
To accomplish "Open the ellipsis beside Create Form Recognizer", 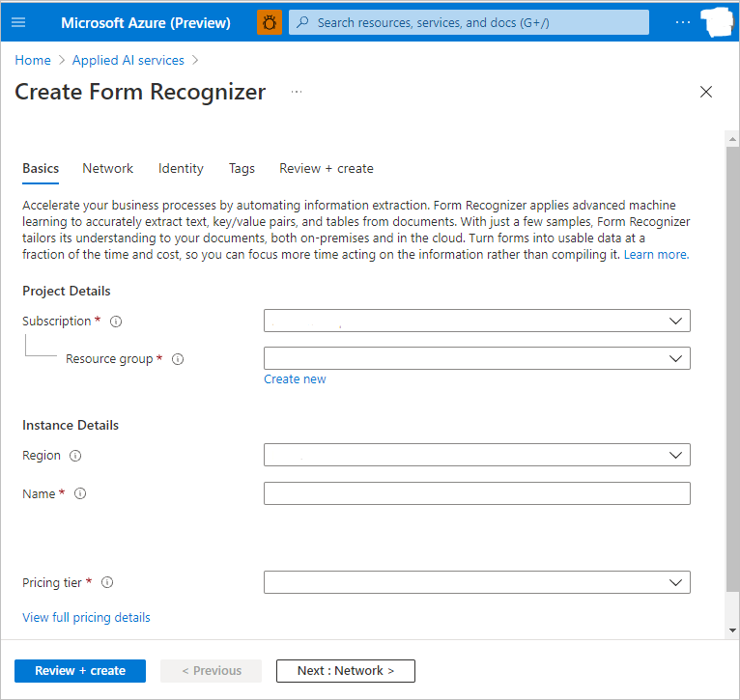I will pos(297,92).
